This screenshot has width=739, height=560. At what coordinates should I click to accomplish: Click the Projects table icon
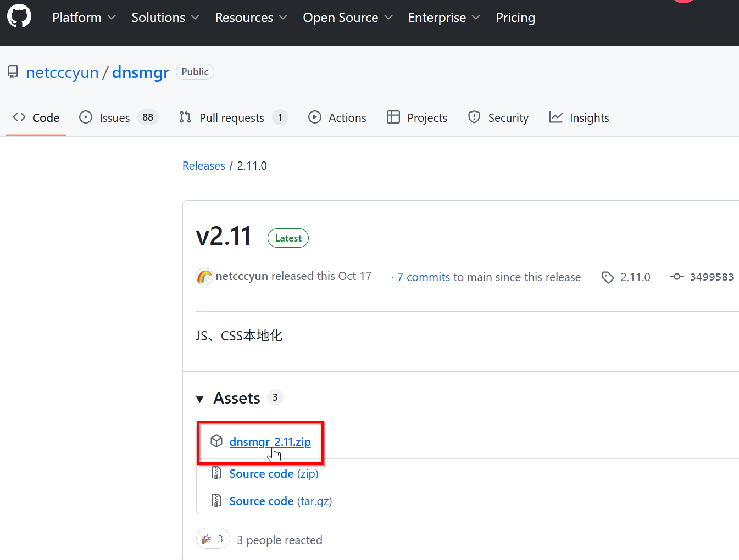pyautogui.click(x=393, y=117)
